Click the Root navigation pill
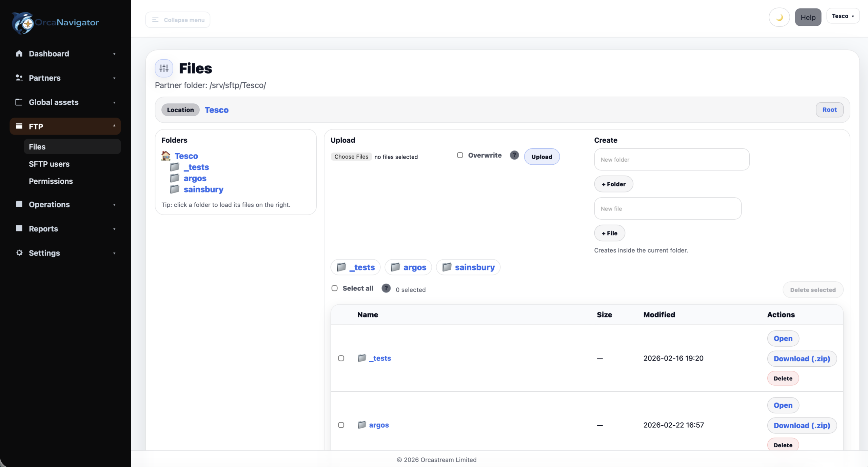 coord(830,109)
